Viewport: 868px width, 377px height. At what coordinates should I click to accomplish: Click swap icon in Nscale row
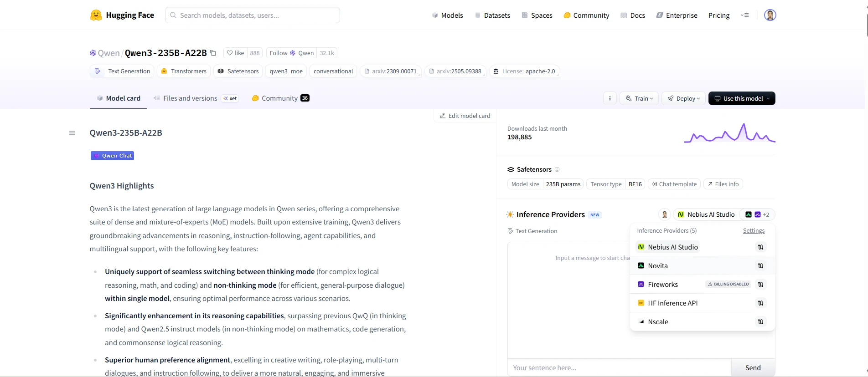(x=760, y=322)
